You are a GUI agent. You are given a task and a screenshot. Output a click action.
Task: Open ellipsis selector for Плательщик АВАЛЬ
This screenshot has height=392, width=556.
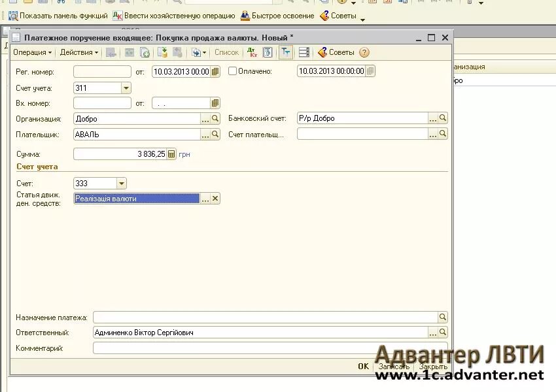click(x=205, y=135)
